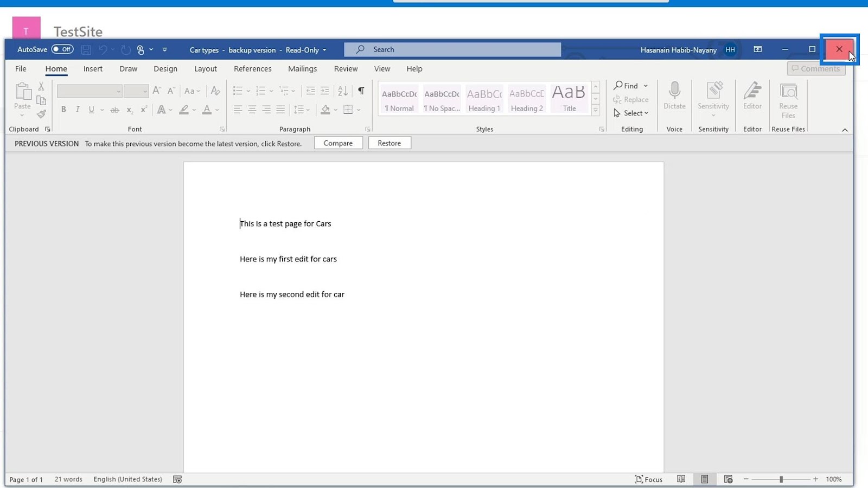The height and width of the screenshot is (488, 868).
Task: Switch to Read Mode view icon
Action: click(x=681, y=479)
